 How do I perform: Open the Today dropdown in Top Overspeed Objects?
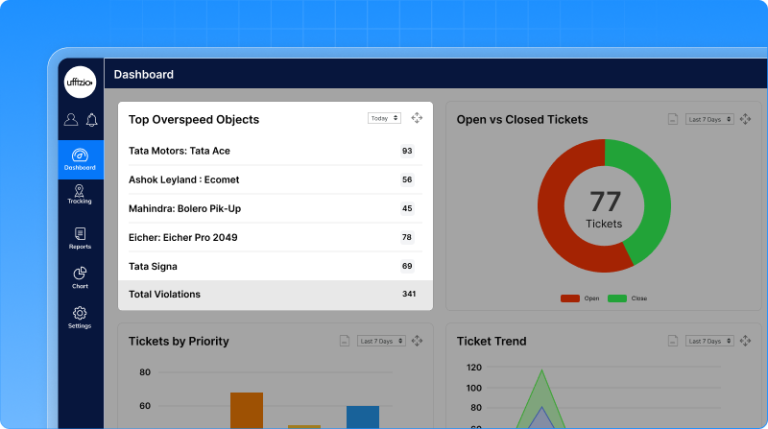coord(384,118)
